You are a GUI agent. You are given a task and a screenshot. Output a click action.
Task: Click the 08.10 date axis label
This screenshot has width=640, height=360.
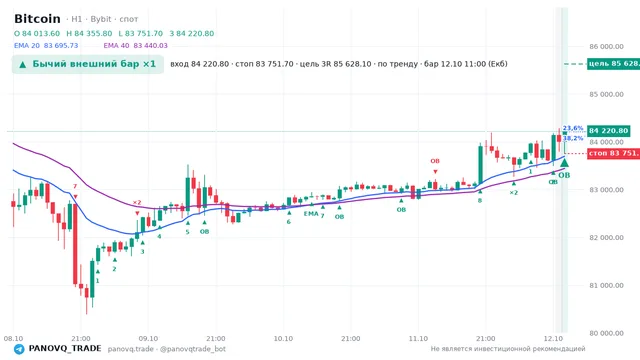click(x=13, y=339)
